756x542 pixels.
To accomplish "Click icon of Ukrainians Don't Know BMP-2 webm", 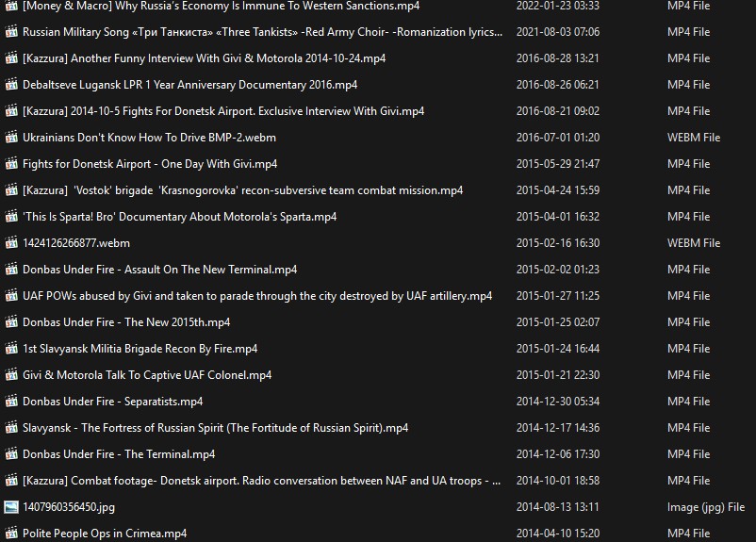I will [11, 138].
